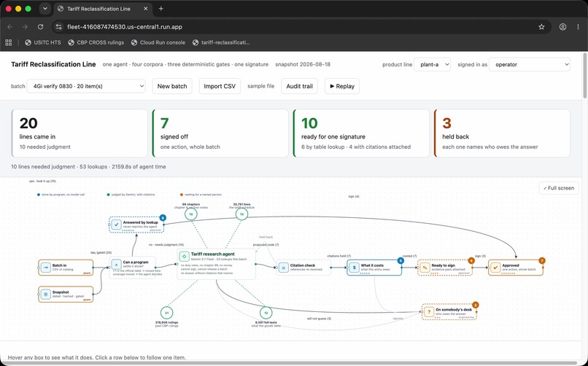Click the Answered by lookup checkmark icon

pyautogui.click(x=116, y=225)
